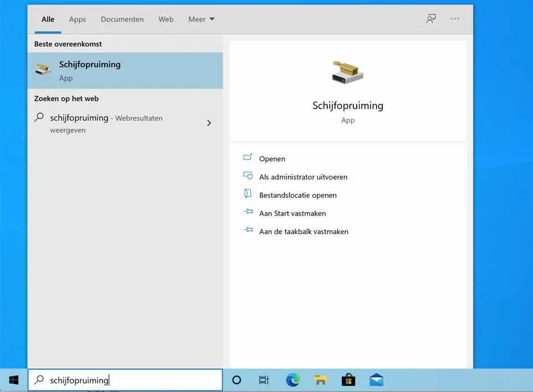Open schijfopruiming web results entry
Image resolution: width=533 pixels, height=392 pixels.
(x=125, y=124)
